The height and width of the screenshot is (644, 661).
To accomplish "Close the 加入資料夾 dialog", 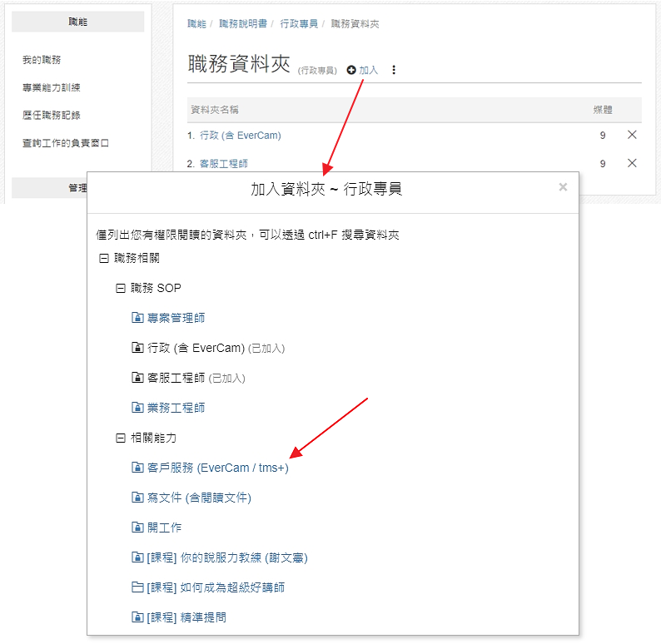I will [x=563, y=187].
